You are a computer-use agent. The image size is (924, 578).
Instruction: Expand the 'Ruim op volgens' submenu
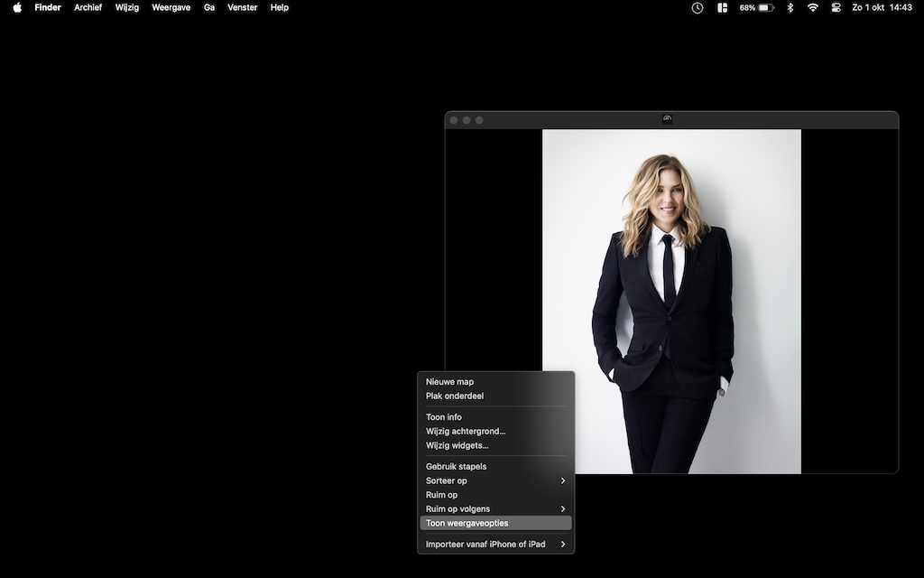pyautogui.click(x=496, y=508)
